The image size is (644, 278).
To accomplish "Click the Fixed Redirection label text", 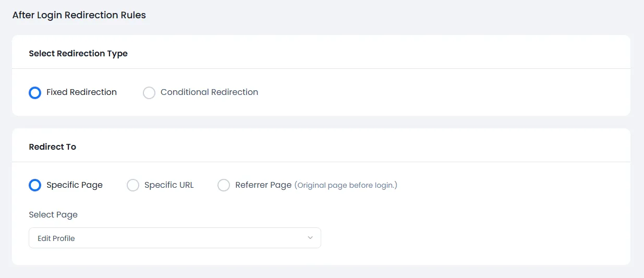I will tap(81, 92).
